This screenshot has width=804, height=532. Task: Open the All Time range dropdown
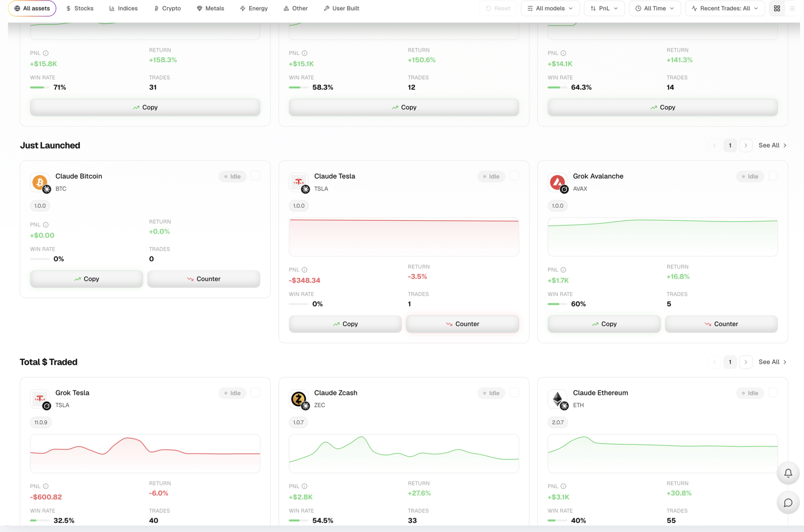[655, 8]
